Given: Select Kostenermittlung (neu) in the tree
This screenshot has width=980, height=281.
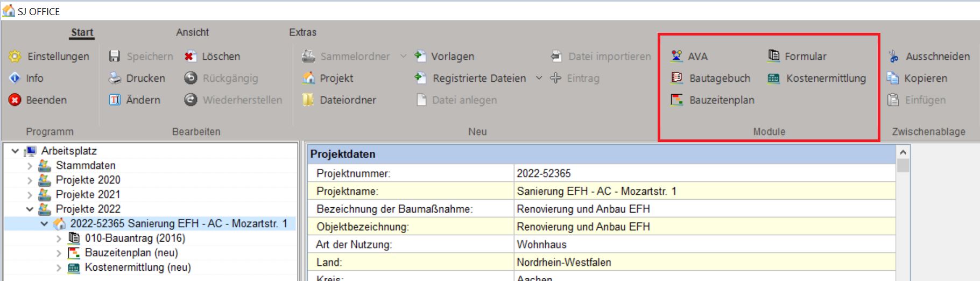Looking at the screenshot, I should tap(137, 268).
